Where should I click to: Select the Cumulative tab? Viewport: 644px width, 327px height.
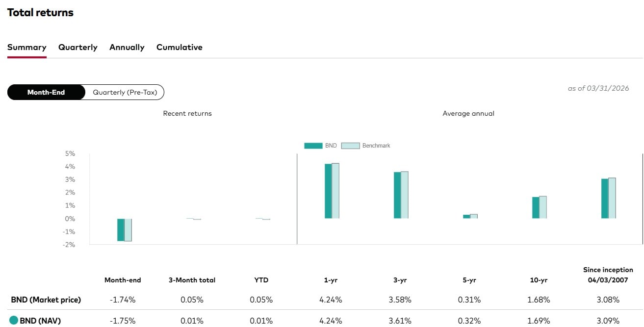click(179, 47)
